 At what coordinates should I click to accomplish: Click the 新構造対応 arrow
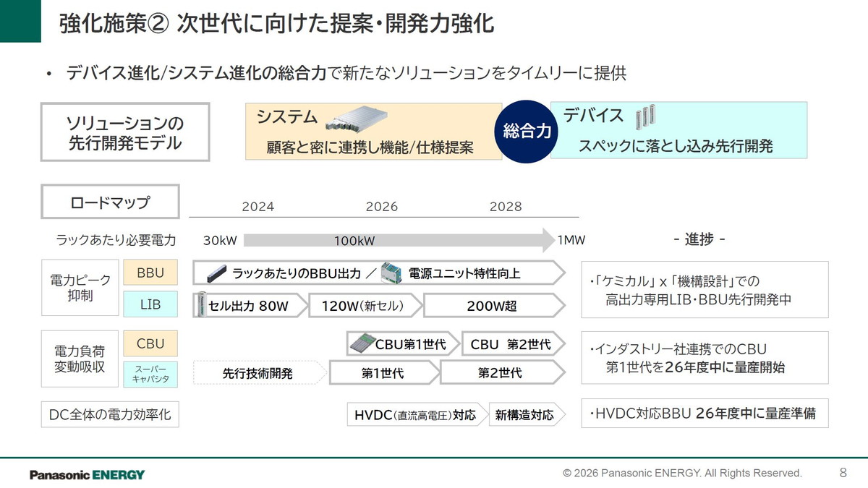click(527, 415)
